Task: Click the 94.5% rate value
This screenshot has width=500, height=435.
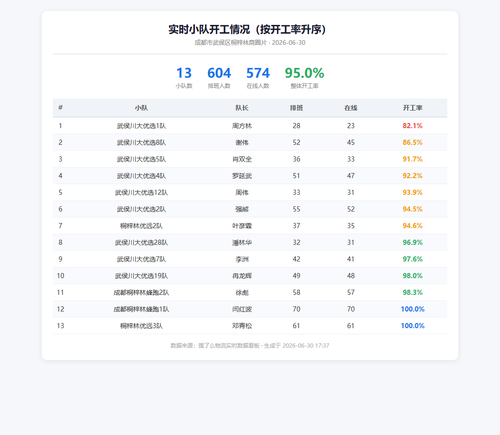Action: tap(413, 209)
